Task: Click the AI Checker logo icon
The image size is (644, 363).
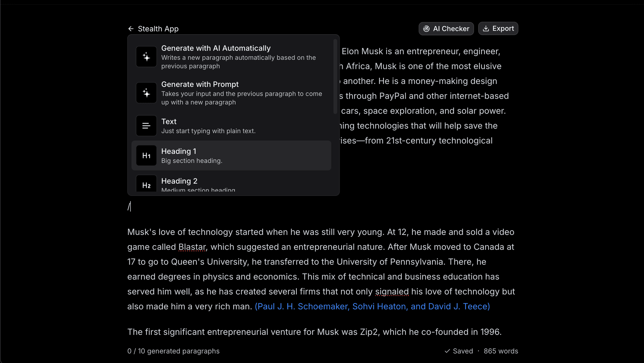Action: coord(427,28)
